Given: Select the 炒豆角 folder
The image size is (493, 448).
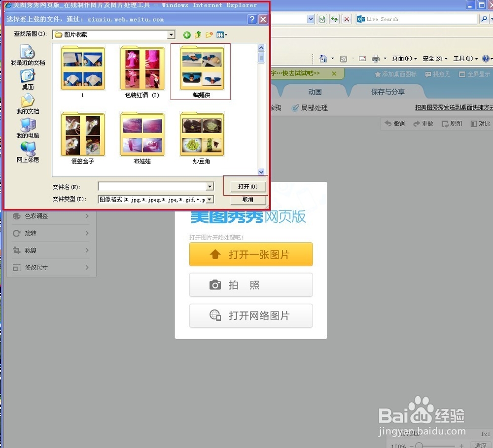Looking at the screenshot, I should [201, 138].
